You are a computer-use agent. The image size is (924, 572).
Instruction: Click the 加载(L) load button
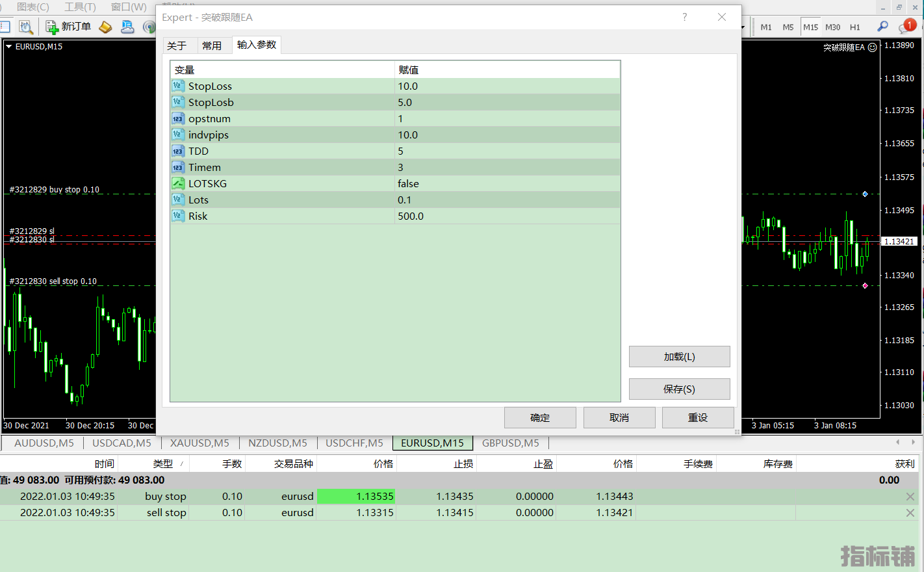point(679,357)
